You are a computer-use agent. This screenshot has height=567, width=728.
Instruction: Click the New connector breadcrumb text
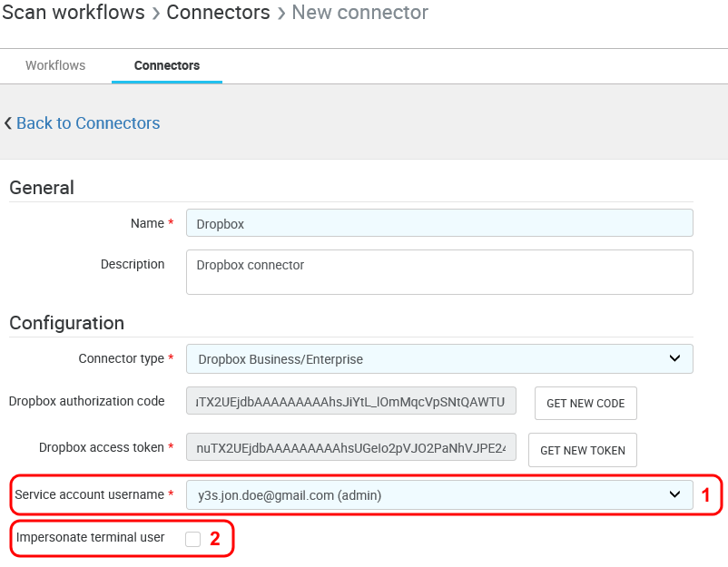coord(359,13)
